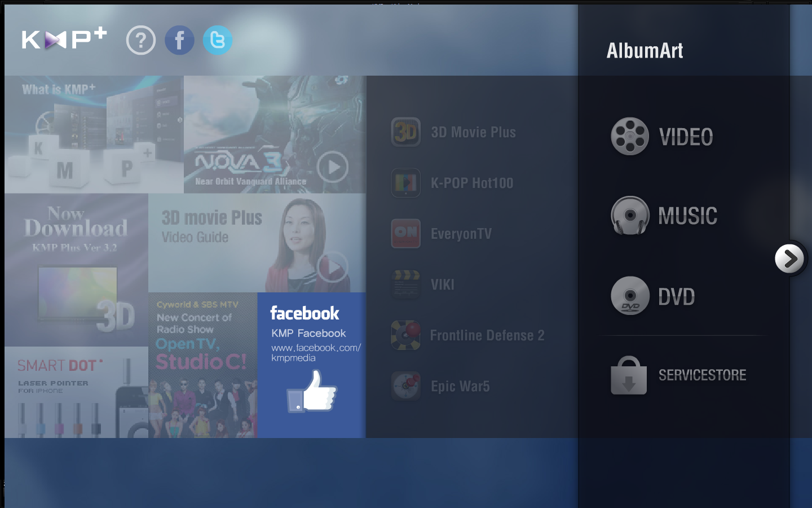Open the SMART DOT laser pointer tile
The image size is (812, 508).
click(x=76, y=392)
